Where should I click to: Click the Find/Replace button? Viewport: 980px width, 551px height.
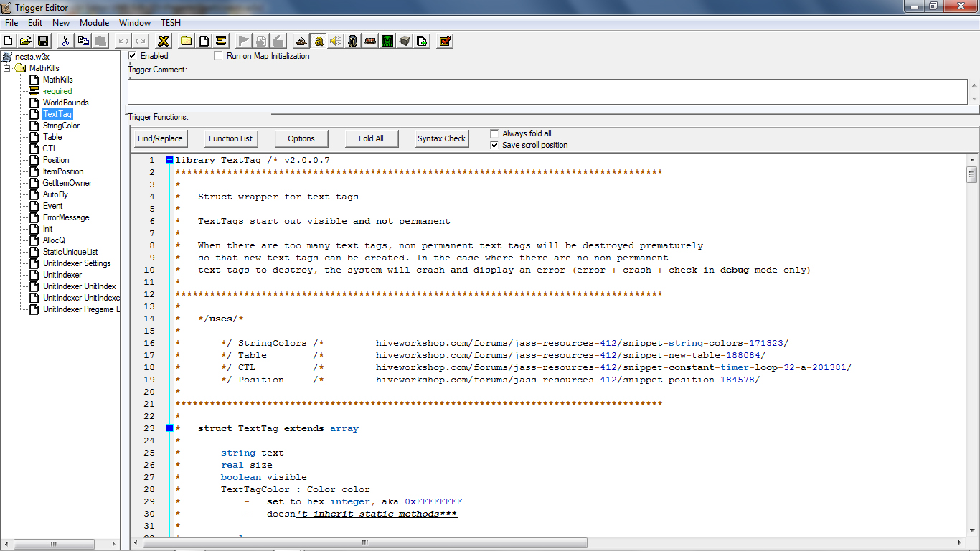[161, 138]
